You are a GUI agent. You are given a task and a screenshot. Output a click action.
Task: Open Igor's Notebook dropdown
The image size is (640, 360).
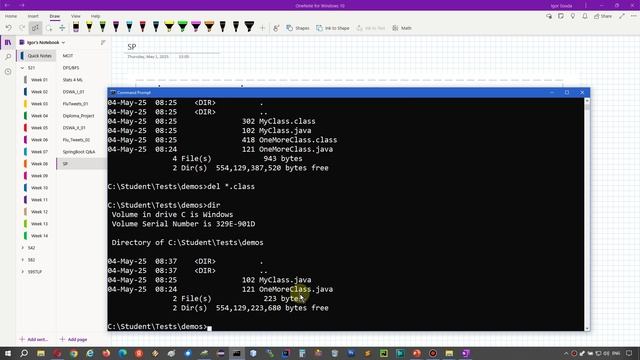[x=42, y=42]
